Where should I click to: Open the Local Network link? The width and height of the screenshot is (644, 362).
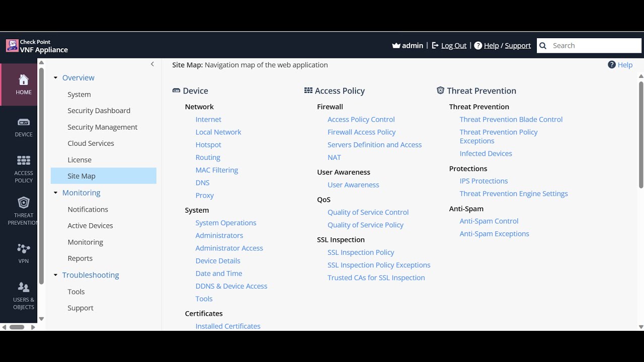click(x=218, y=132)
